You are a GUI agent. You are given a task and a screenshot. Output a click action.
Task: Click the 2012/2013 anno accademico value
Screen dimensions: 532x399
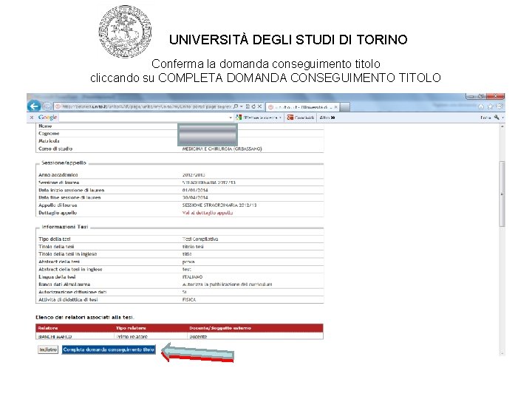tap(194, 174)
